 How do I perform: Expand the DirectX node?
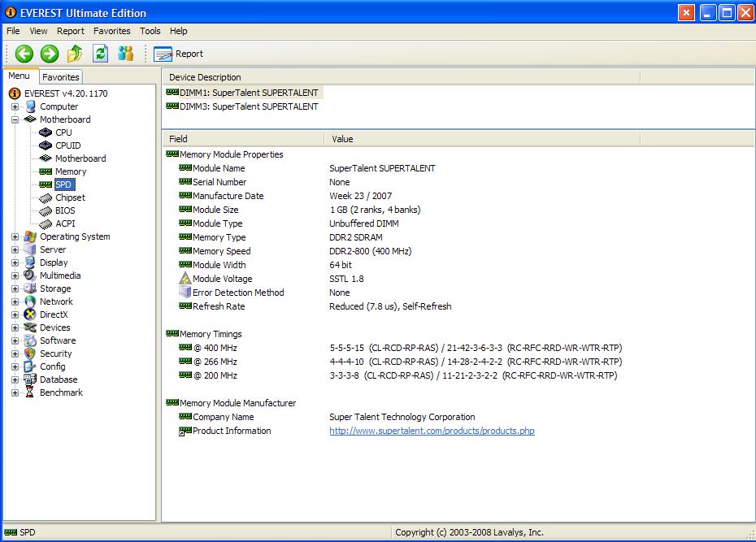[x=15, y=314]
